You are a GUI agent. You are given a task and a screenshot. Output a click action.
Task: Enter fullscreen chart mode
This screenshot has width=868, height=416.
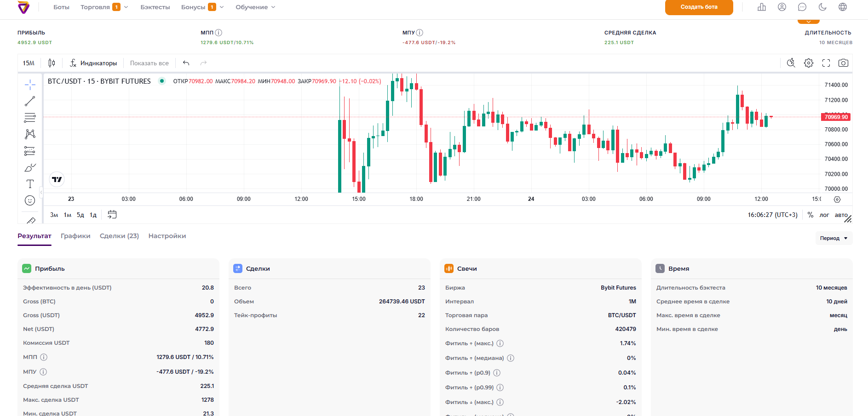click(826, 63)
